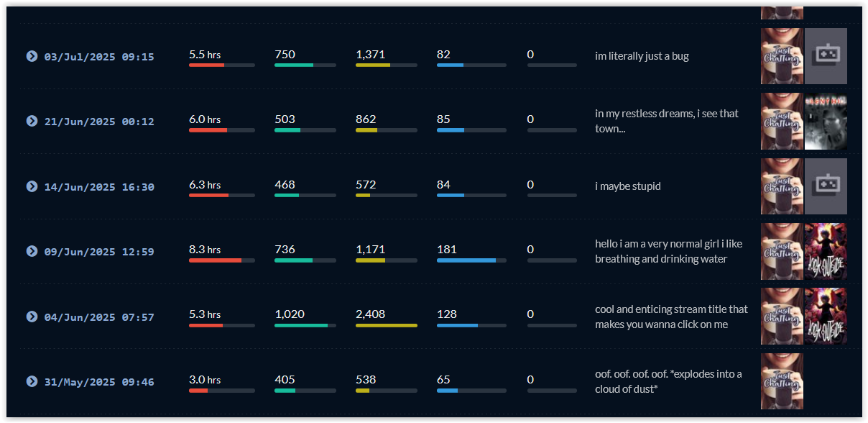The height and width of the screenshot is (423, 868).
Task: Click the 82 value in the 03/Jul row
Action: 443,55
